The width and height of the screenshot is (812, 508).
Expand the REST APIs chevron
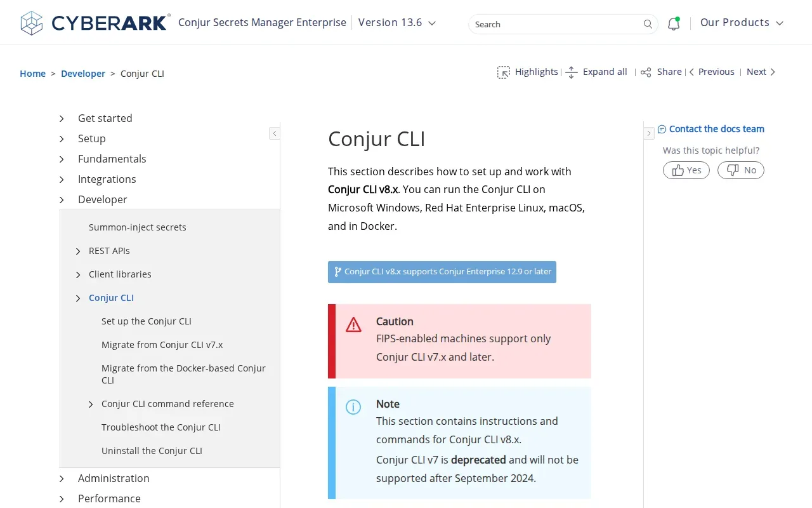(x=78, y=251)
